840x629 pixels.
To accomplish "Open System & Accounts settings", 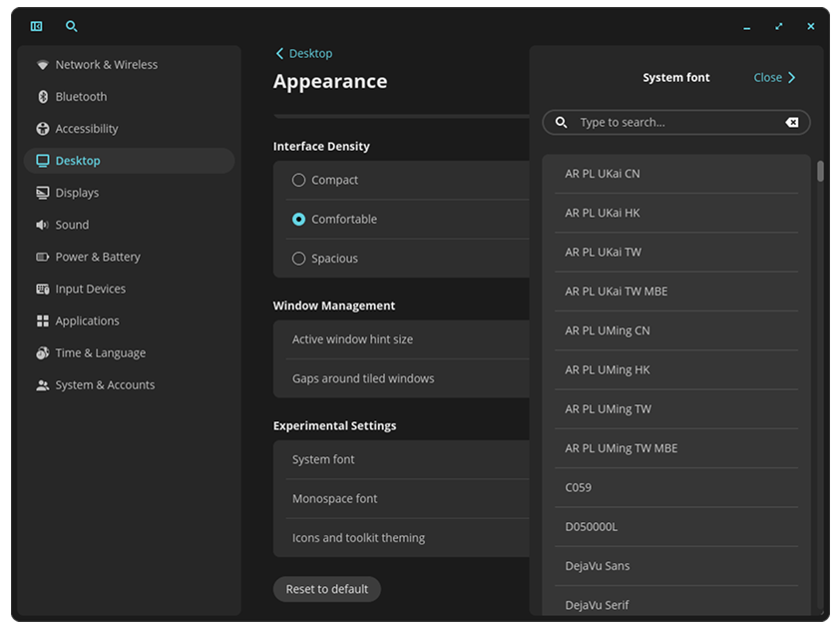I will point(129,385).
